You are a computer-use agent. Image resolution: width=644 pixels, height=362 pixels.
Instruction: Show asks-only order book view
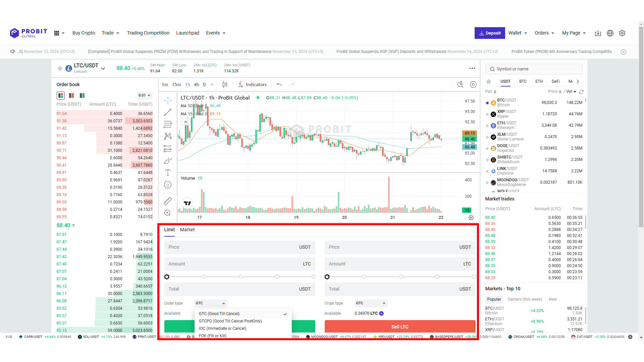coord(71,96)
